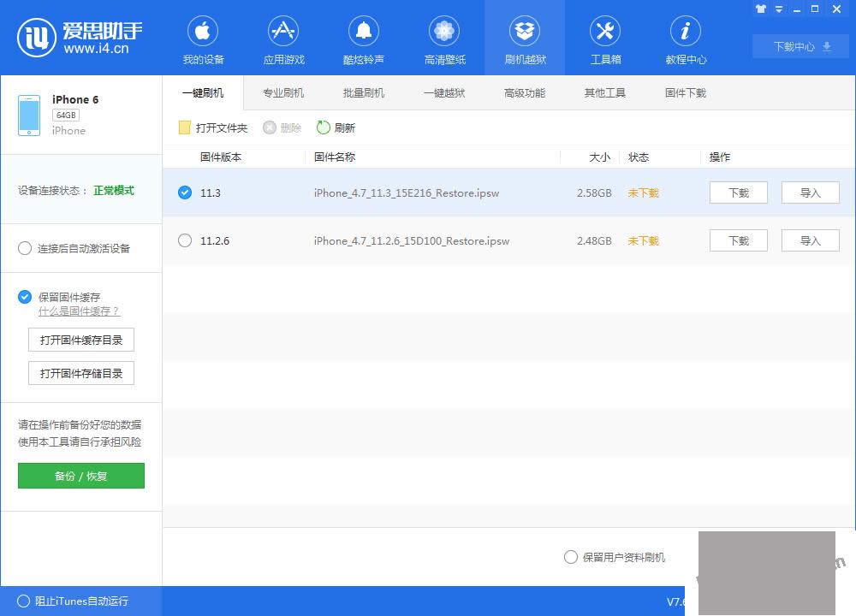
Task: Click 未下载 status in 11.3 row
Action: coord(643,193)
